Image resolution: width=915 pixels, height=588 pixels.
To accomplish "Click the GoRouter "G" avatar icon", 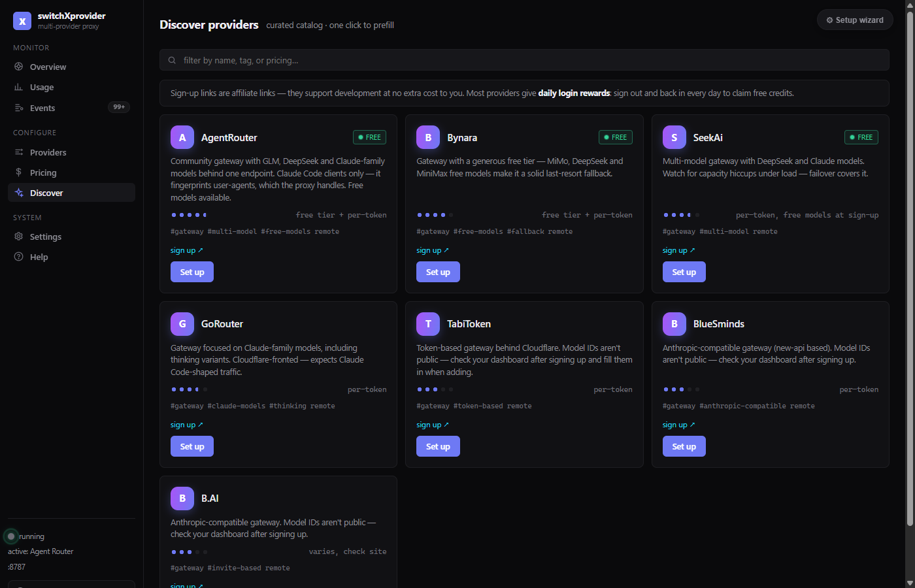I will click(x=182, y=323).
